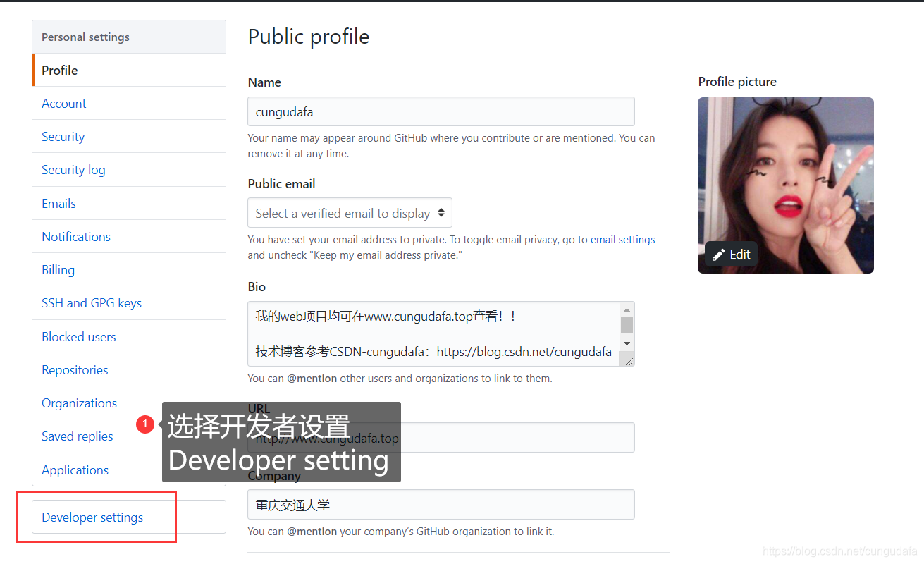
Task: Click the Name field containing cungudafa
Action: [441, 111]
